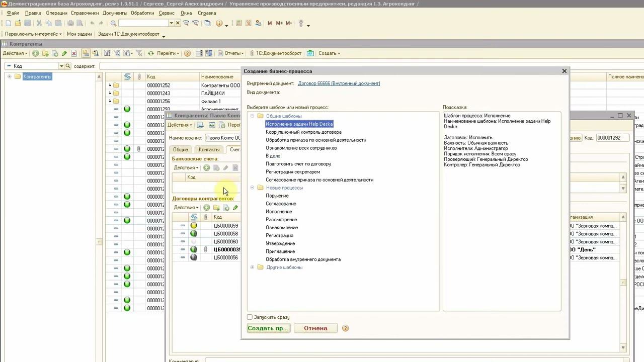644x362 pixels.
Task: Click the Создать пр... button
Action: 268,328
